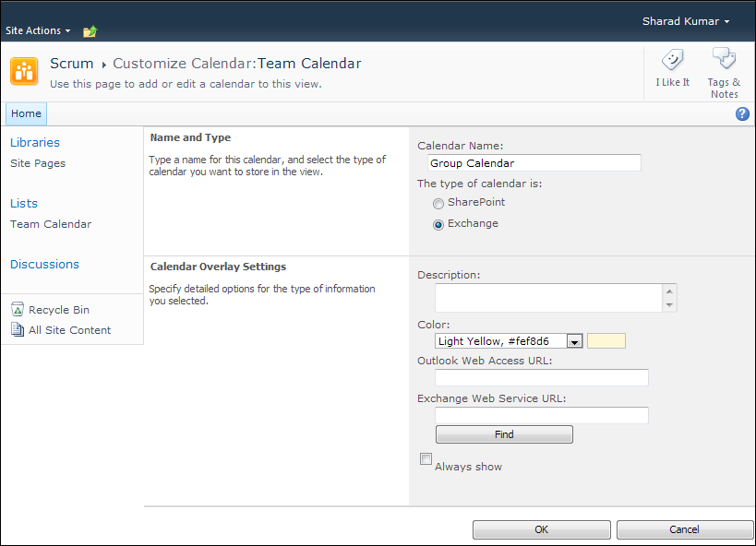756x546 pixels.
Task: Open the blue Help question mark icon
Action: pos(742,113)
